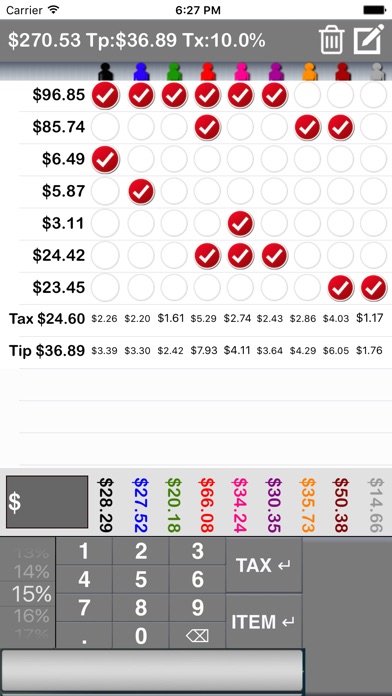Select the gray person icon

[x=377, y=71]
